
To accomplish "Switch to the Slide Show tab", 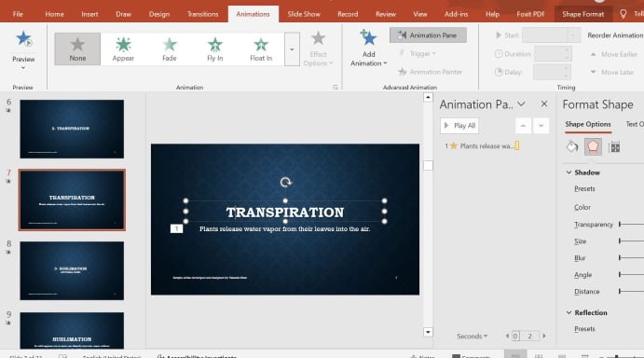I will (x=304, y=14).
